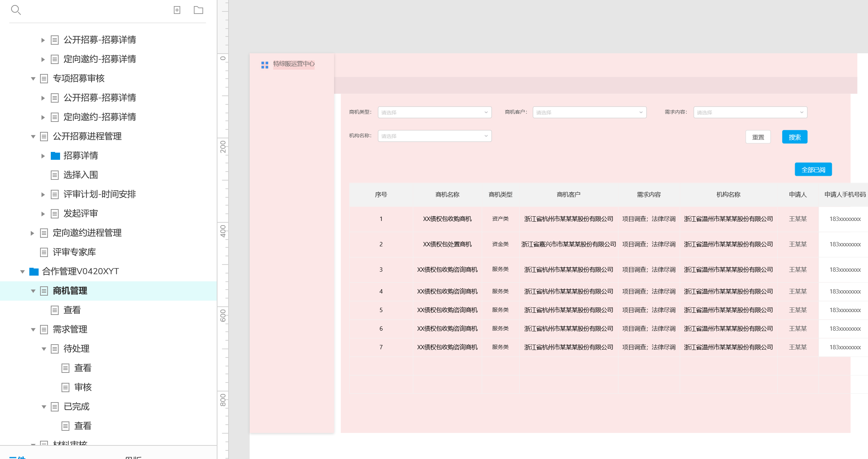Viewport: 868px width, 459px height.
Task: Click the 商机名称 column header
Action: tap(447, 194)
